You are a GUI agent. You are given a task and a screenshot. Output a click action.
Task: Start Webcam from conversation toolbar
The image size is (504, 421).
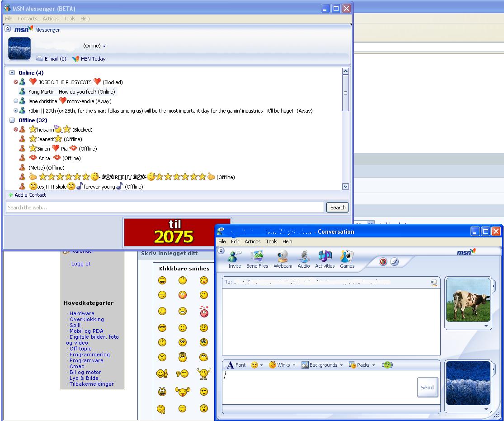click(x=283, y=259)
